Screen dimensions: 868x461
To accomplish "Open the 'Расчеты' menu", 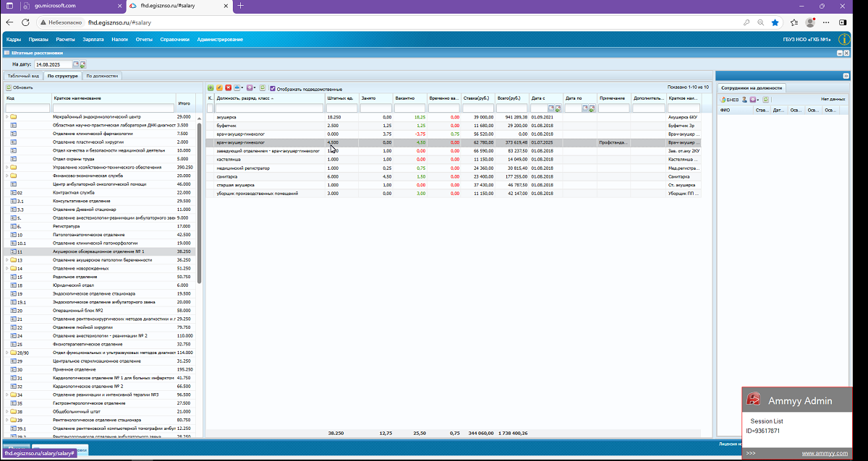I will point(66,39).
